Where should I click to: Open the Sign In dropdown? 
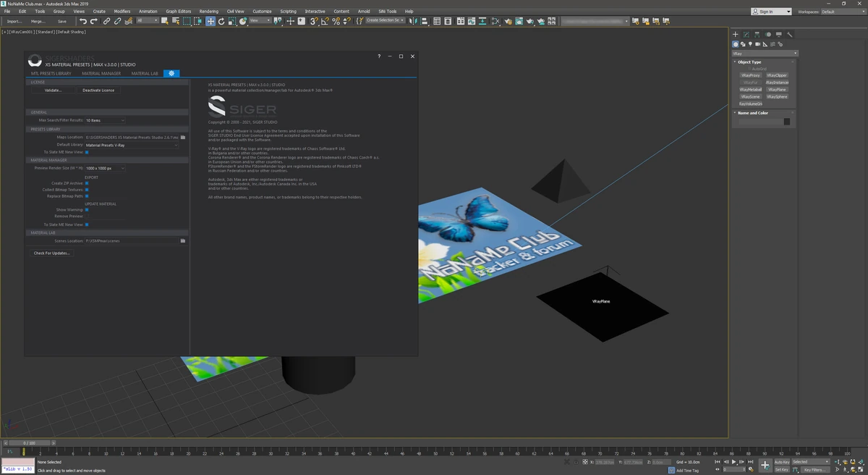(772, 12)
